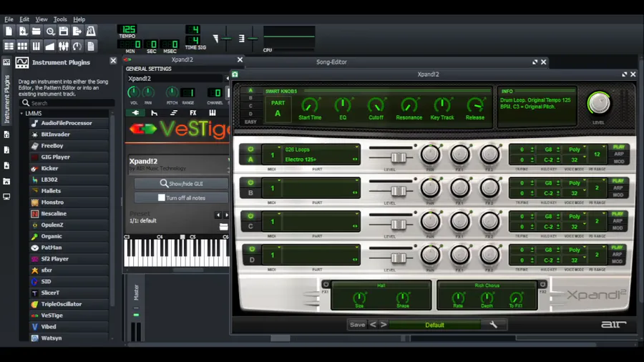Image resolution: width=644 pixels, height=362 pixels.
Task: Open the Tools menu
Action: pyautogui.click(x=60, y=19)
